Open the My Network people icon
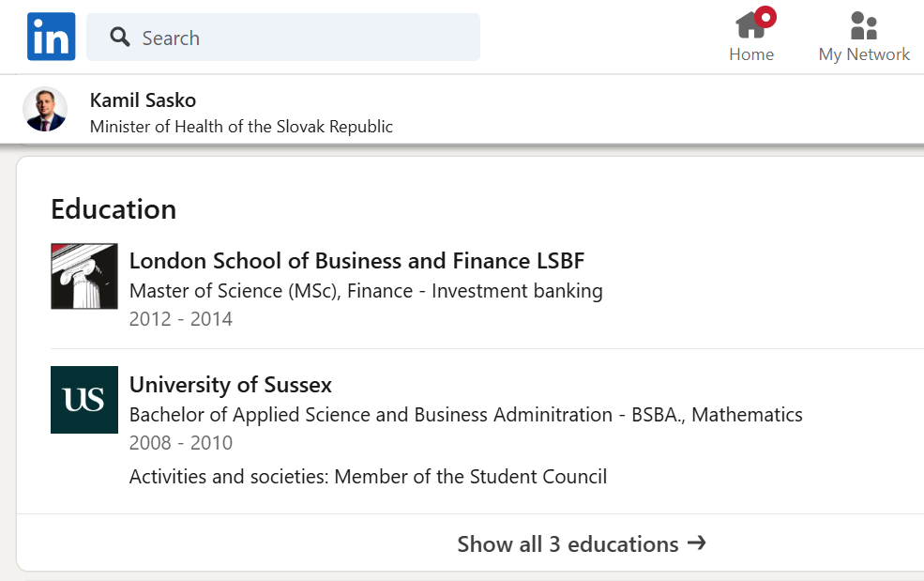 click(863, 25)
